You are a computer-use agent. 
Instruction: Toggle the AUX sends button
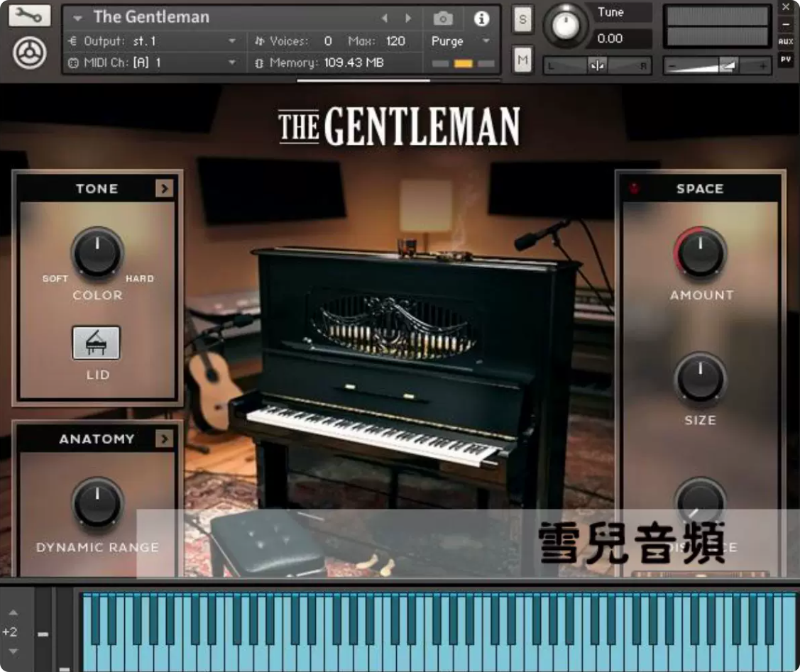pos(786,41)
